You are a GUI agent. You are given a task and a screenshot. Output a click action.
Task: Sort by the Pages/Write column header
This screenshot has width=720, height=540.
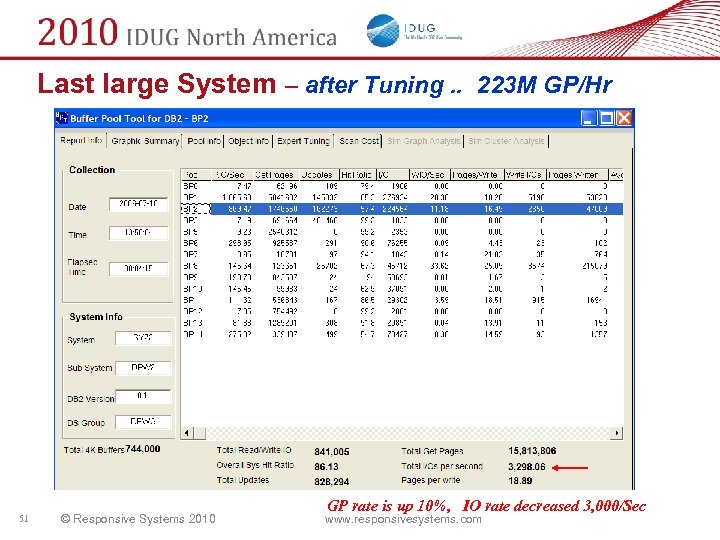click(477, 175)
